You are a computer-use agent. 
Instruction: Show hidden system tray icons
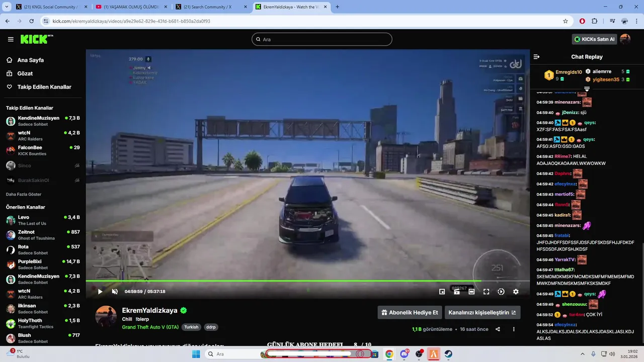(583, 354)
